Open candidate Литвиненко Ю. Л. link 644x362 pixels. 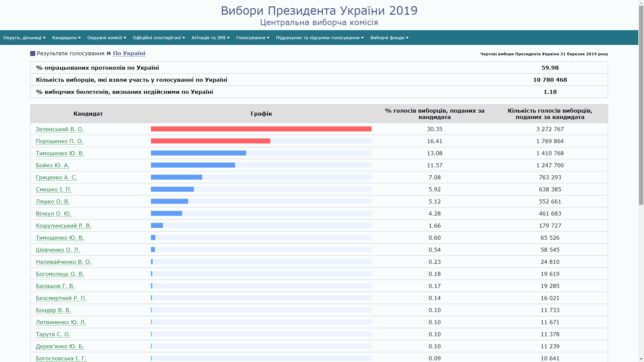coord(61,322)
